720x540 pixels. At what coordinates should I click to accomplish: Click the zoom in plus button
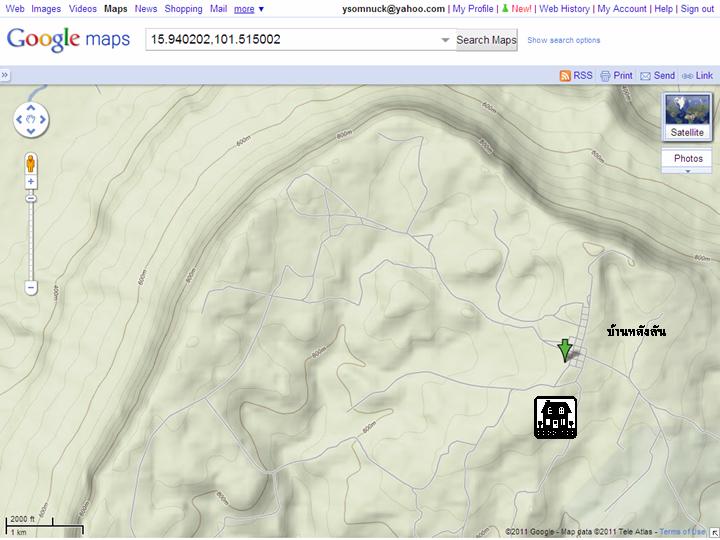31,182
